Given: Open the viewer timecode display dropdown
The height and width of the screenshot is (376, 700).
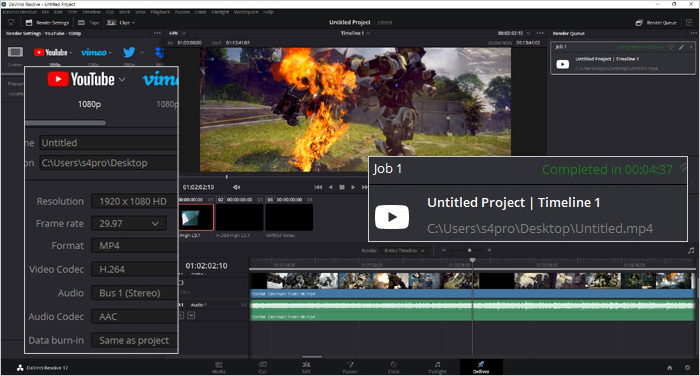Looking at the screenshot, I should point(514,33).
